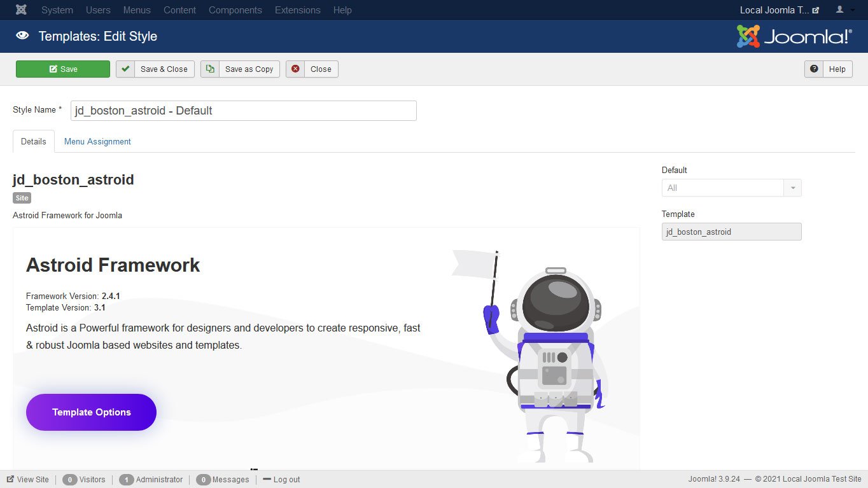Open View Site link in status bar
The height and width of the screenshot is (488, 868).
28,480
